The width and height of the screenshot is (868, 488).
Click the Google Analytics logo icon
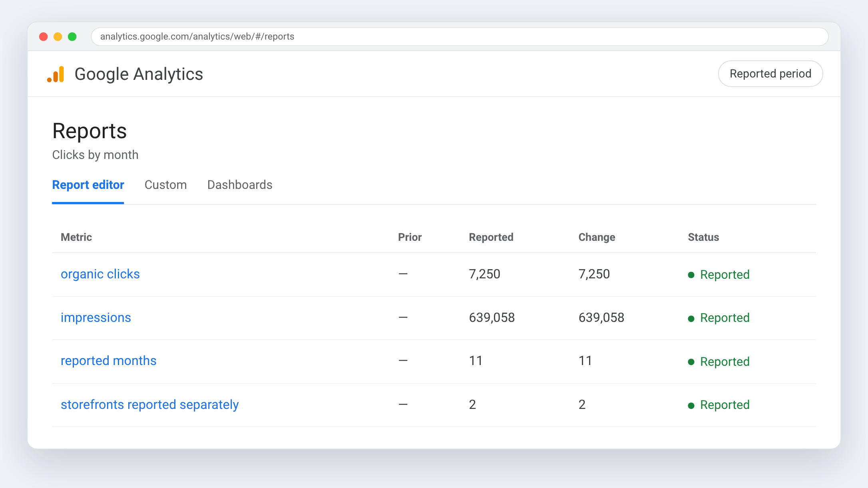[56, 74]
